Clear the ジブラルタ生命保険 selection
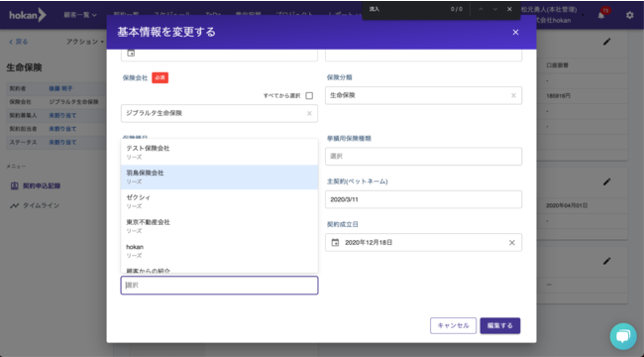The image size is (644, 357). (309, 113)
